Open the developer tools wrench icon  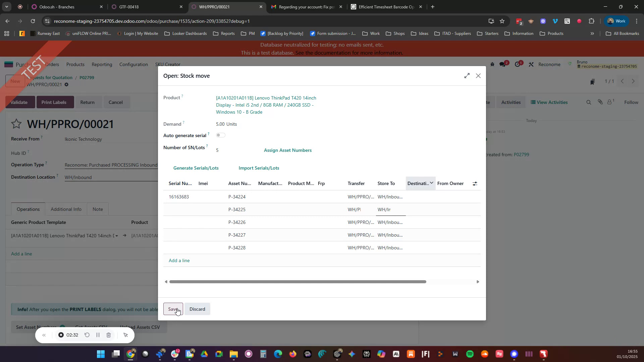coord(531,64)
